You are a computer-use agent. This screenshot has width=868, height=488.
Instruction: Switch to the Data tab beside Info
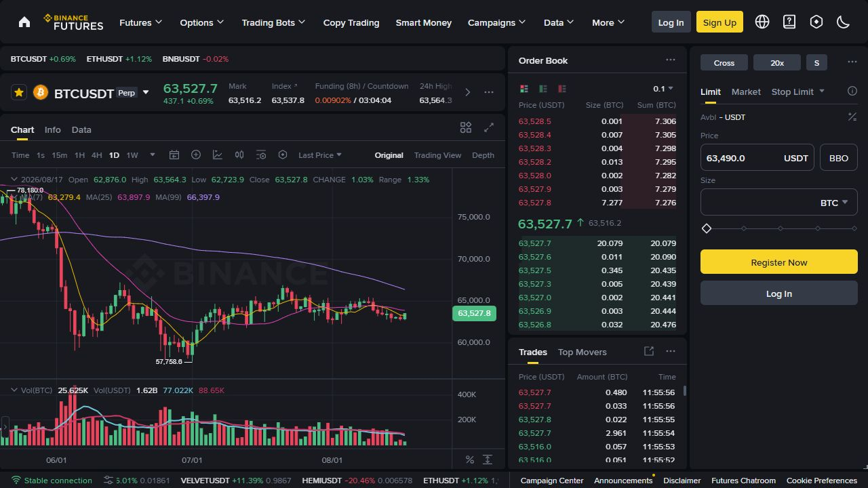pos(81,129)
